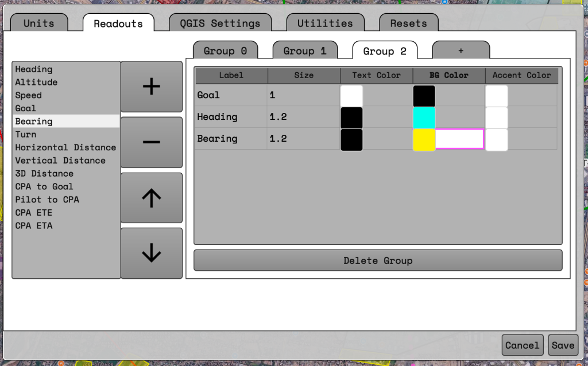Change the white text color of Goal
Image resolution: width=588 pixels, height=366 pixels.
click(x=351, y=96)
